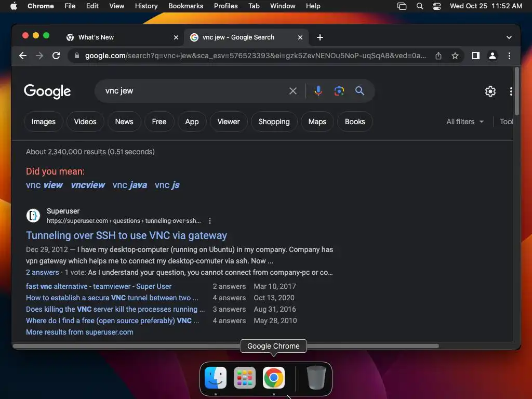
Task: Open Finder from the Dock
Action: (216, 378)
